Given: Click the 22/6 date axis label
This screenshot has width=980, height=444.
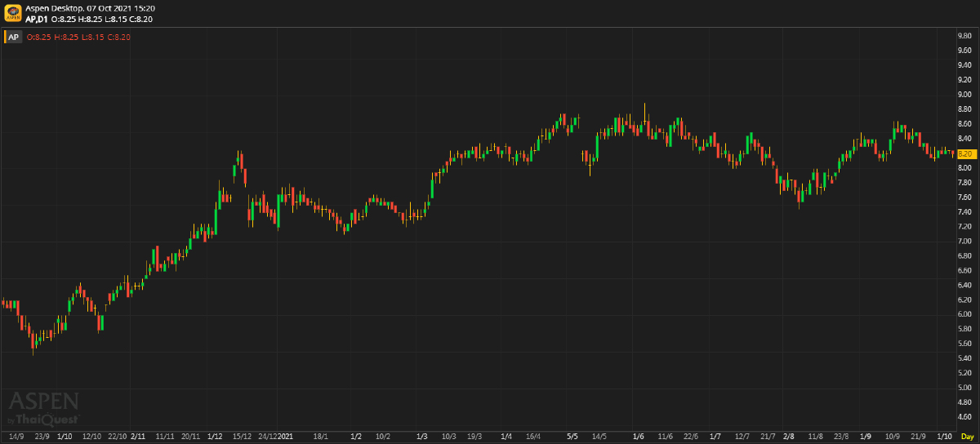Looking at the screenshot, I should (x=690, y=437).
